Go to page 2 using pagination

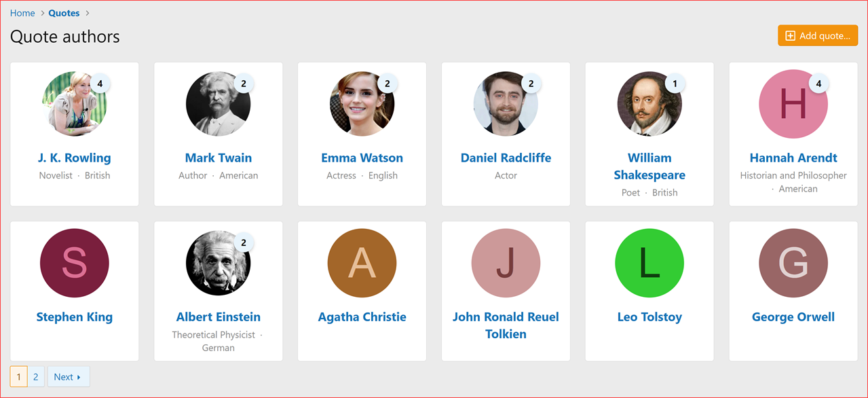click(36, 376)
